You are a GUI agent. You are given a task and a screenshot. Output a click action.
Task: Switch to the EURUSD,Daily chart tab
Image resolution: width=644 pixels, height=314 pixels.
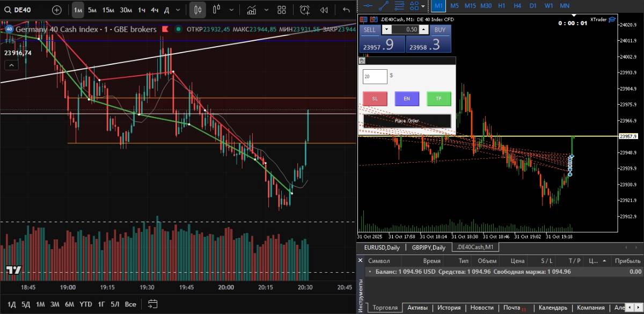(382, 247)
